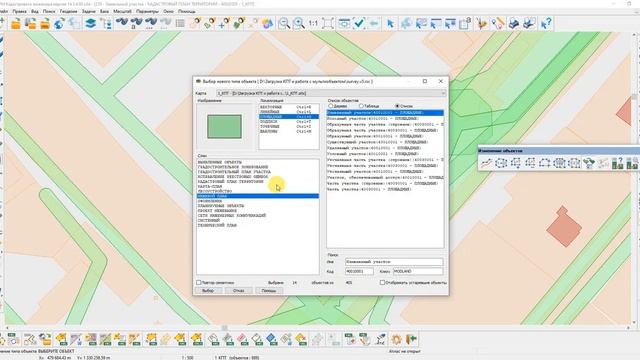Select the СЕТИ ИНЖЕНЕРНЫХ КОММУНИКАЦИЙ layer
This screenshot has height=360, width=640.
[232, 216]
